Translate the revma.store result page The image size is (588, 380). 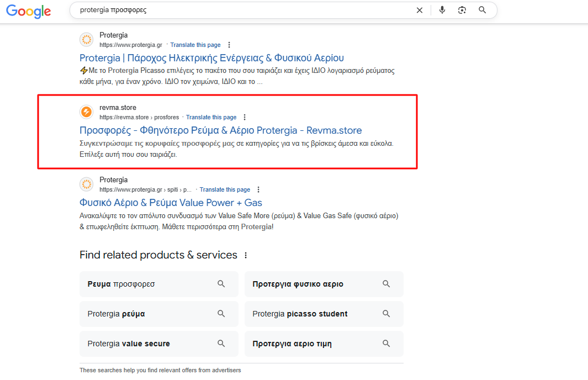click(211, 118)
